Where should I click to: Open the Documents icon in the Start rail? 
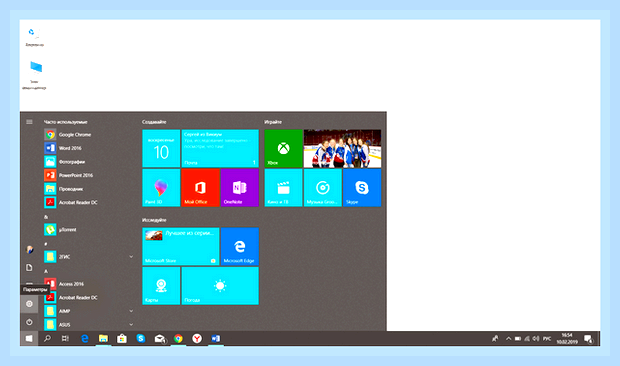[x=29, y=268]
